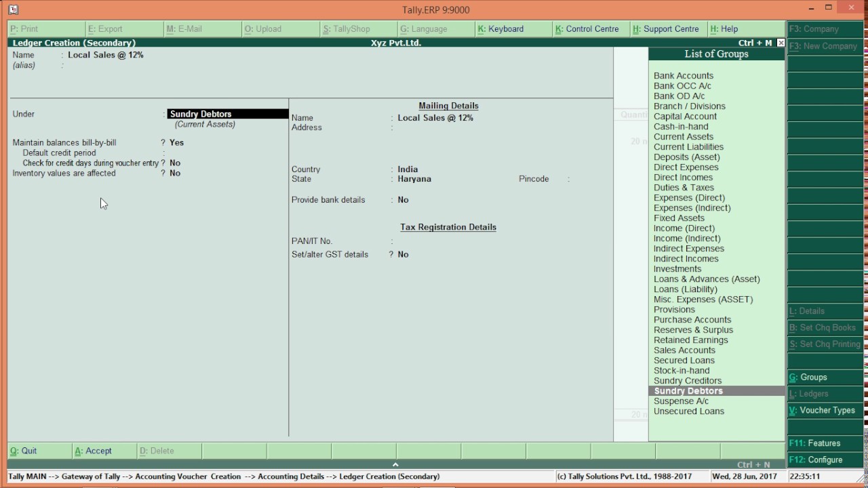This screenshot has height=488, width=868.
Task: Open the TallyShop menu
Action: pos(359,29)
